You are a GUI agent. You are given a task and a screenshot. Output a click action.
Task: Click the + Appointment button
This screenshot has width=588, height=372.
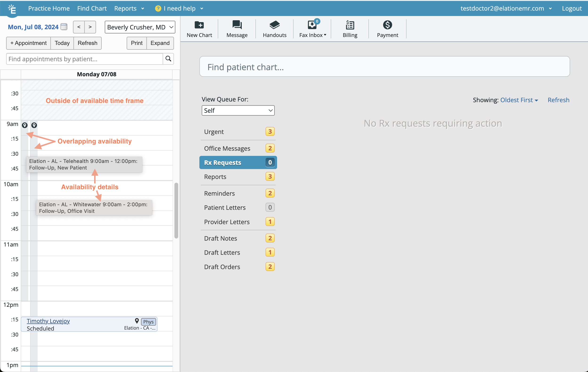click(28, 43)
